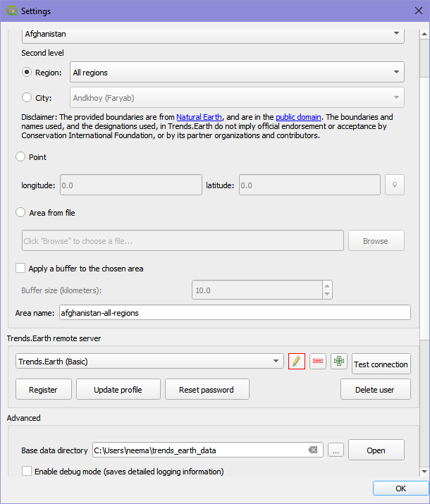Click the 'Advanced' section heading
Viewport: 430px width, 504px height.
[x=23, y=418]
